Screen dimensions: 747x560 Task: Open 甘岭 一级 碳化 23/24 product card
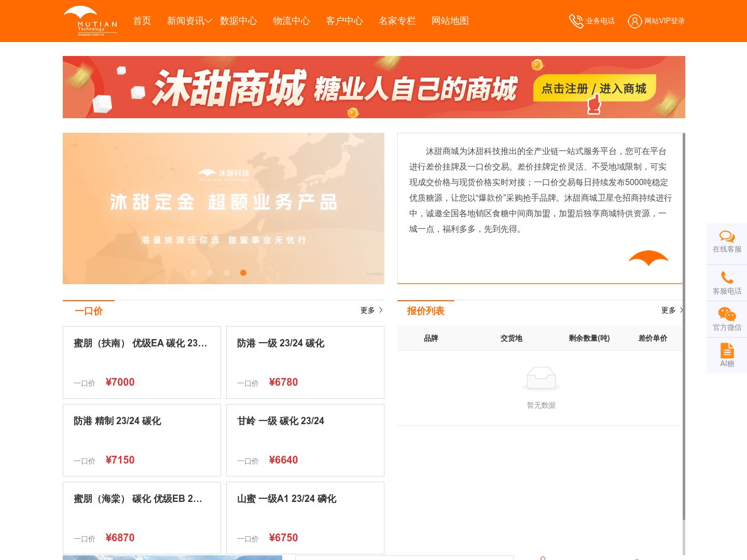(305, 440)
